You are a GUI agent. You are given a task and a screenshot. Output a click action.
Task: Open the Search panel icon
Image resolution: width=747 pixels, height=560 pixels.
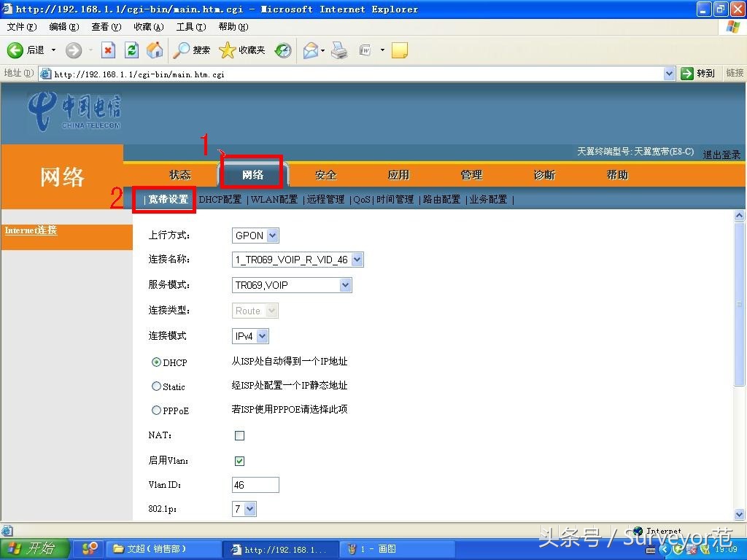[183, 50]
